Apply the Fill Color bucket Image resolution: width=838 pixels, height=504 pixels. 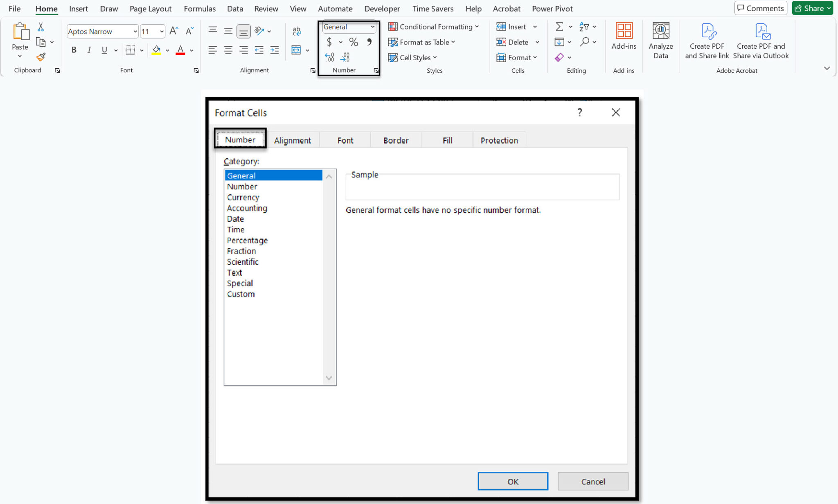pyautogui.click(x=156, y=50)
